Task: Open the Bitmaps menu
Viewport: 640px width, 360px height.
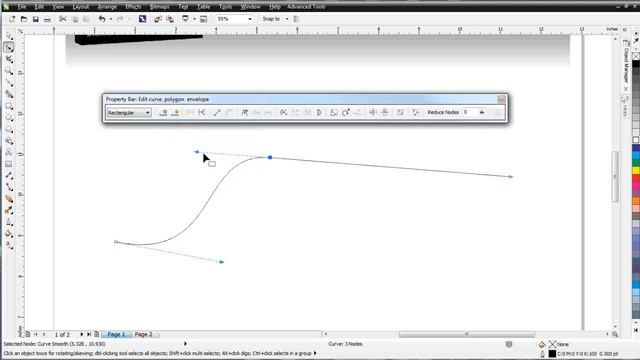Action: [x=160, y=7]
